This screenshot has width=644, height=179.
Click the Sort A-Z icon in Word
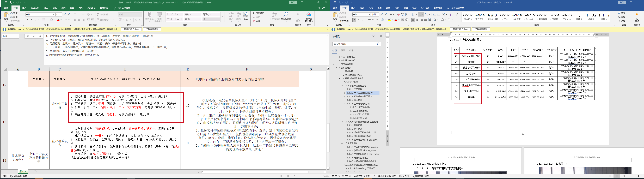(x=451, y=15)
